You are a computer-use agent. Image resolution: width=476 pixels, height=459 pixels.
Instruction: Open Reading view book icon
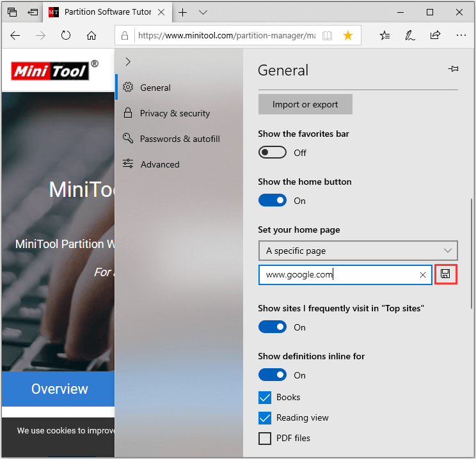pos(328,36)
